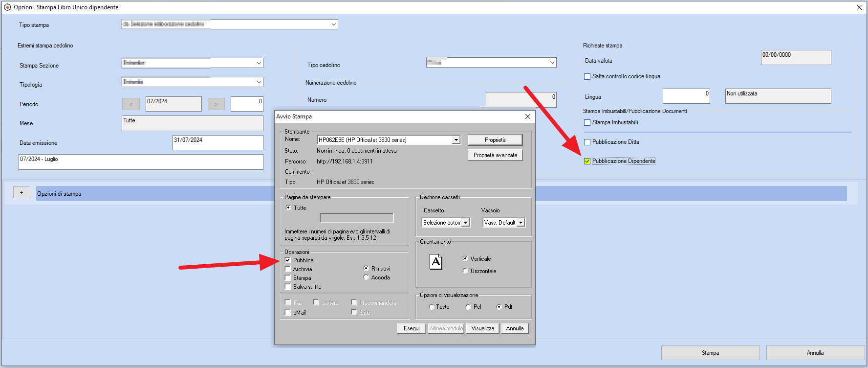This screenshot has height=368, width=868.
Task: Uncheck the Pubblica operation checkbox
Action: pos(288,260)
